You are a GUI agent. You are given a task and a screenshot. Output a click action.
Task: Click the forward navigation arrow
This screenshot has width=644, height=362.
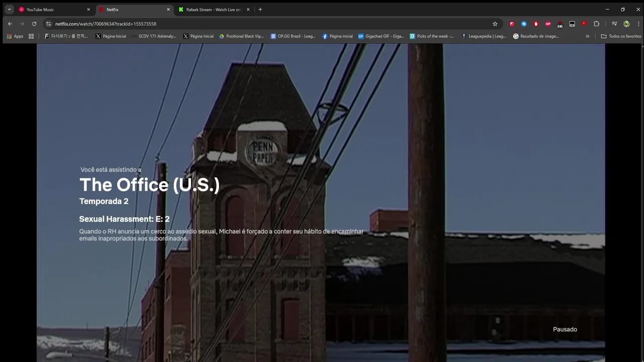(x=22, y=24)
